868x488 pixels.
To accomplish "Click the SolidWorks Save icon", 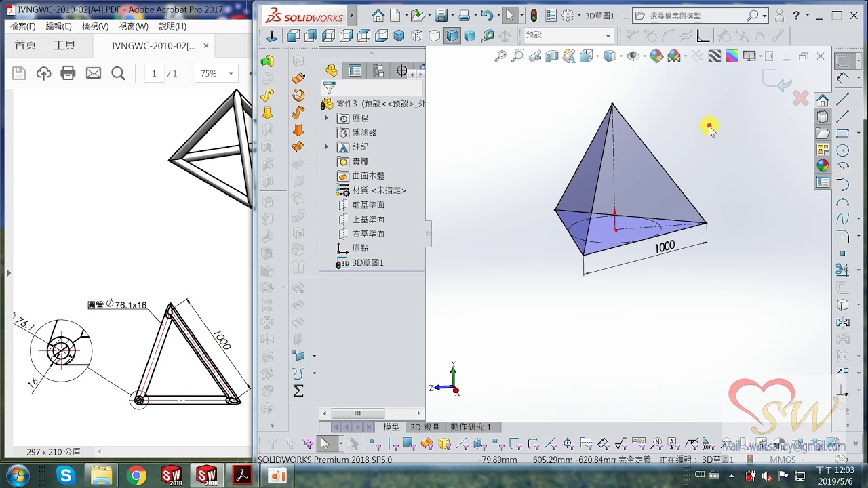I will pos(441,15).
